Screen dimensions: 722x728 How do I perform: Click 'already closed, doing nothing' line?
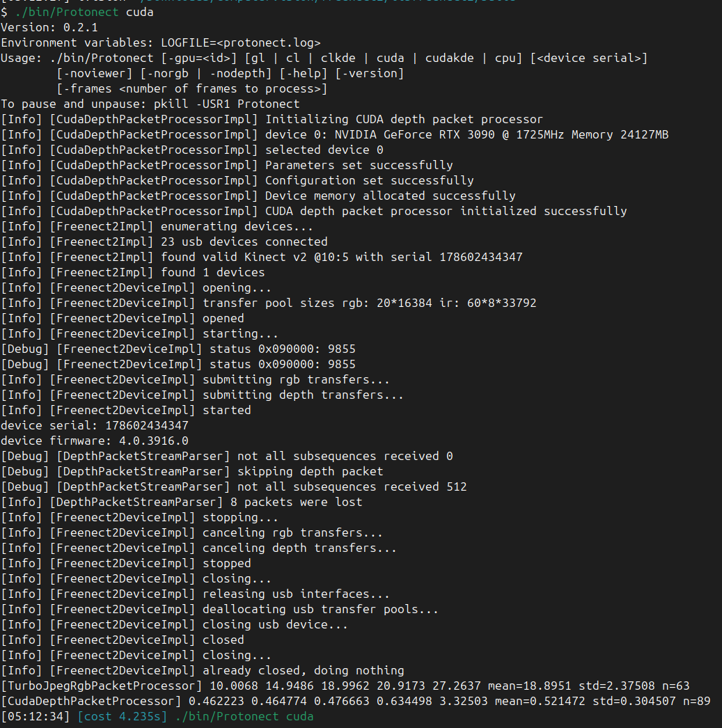click(x=203, y=671)
